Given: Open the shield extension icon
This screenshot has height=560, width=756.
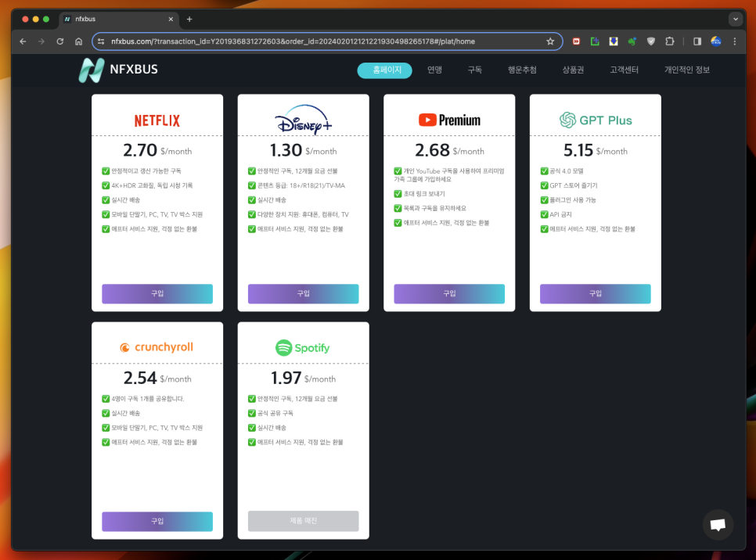Looking at the screenshot, I should [x=651, y=41].
